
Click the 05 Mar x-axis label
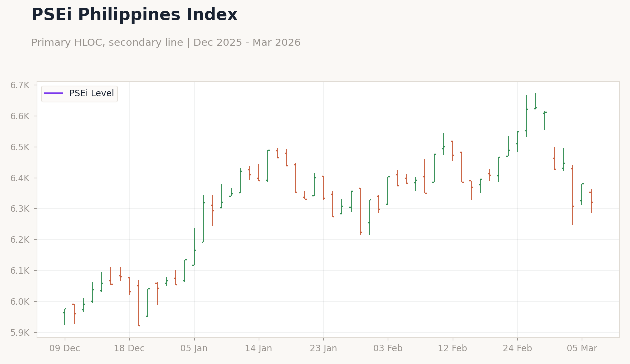[582, 349]
